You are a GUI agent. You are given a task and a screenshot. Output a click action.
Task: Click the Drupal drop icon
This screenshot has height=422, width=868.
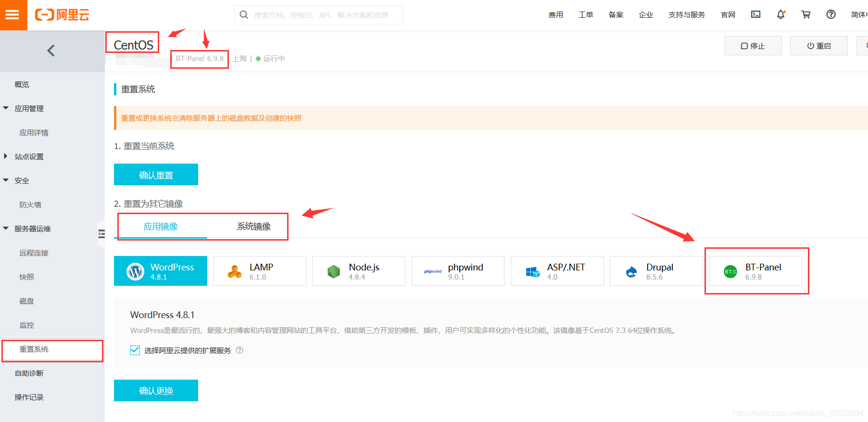(x=631, y=272)
